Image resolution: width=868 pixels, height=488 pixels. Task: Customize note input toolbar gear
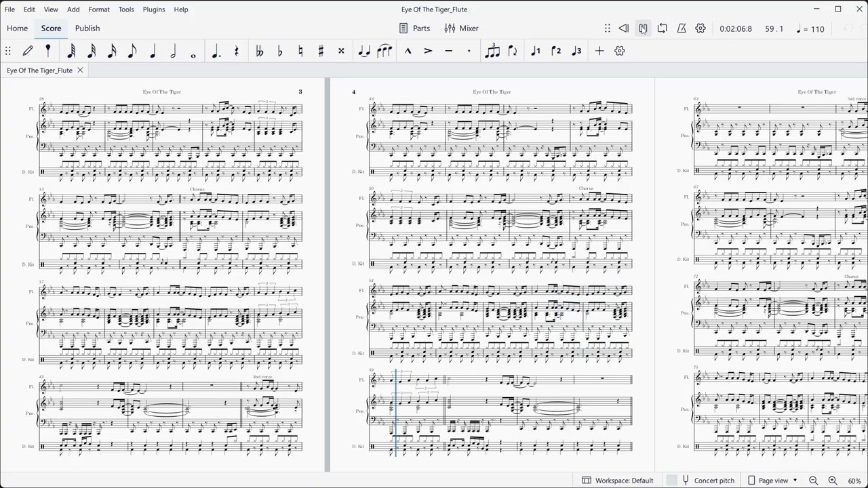click(620, 51)
